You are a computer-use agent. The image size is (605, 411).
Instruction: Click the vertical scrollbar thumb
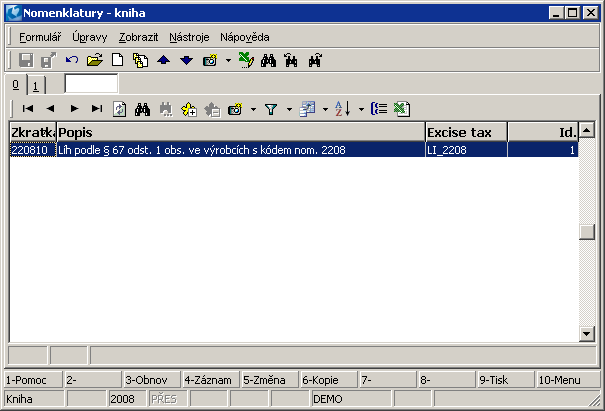pyautogui.click(x=586, y=232)
